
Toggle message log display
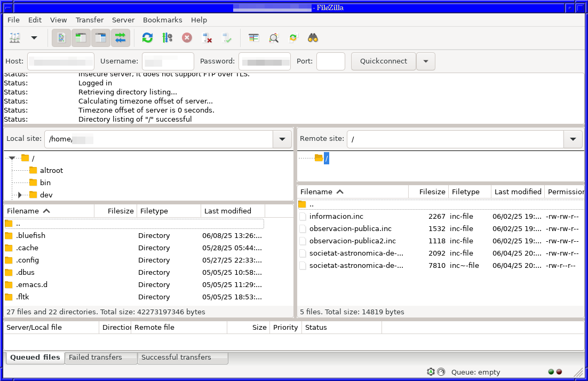click(61, 38)
